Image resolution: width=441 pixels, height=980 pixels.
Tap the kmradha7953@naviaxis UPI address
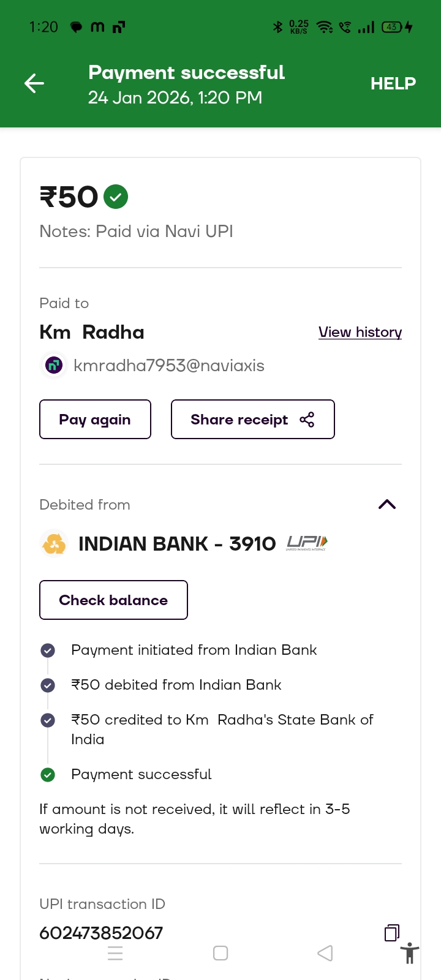coord(169,366)
